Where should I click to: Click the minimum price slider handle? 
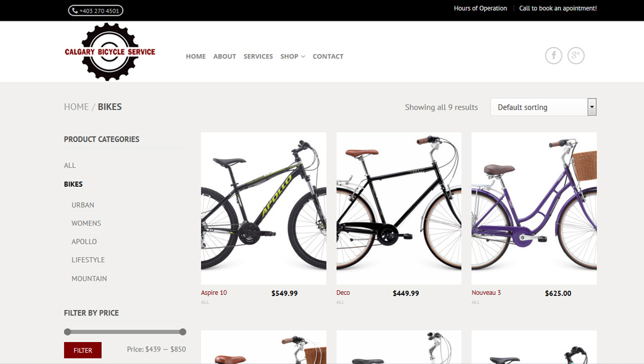coord(67,331)
